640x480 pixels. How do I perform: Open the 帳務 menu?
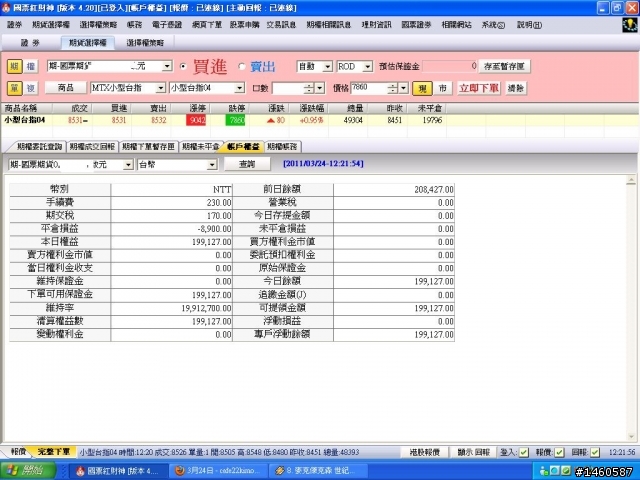coord(134,25)
